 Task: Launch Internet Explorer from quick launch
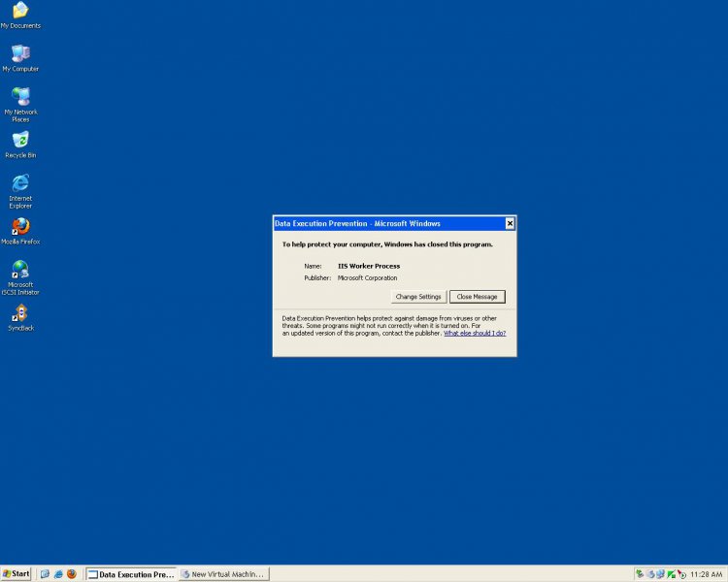pyautogui.click(x=58, y=574)
